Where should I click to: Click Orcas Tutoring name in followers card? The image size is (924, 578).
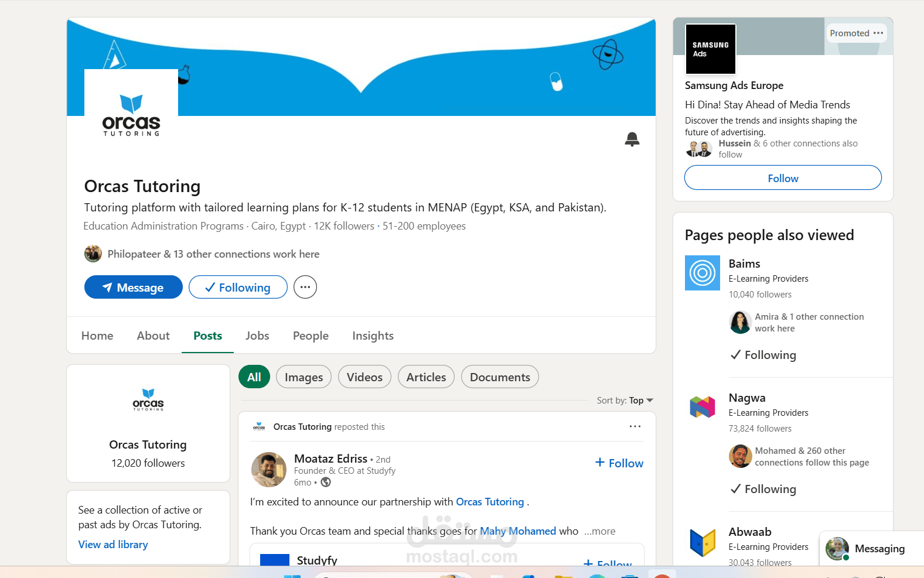click(148, 444)
